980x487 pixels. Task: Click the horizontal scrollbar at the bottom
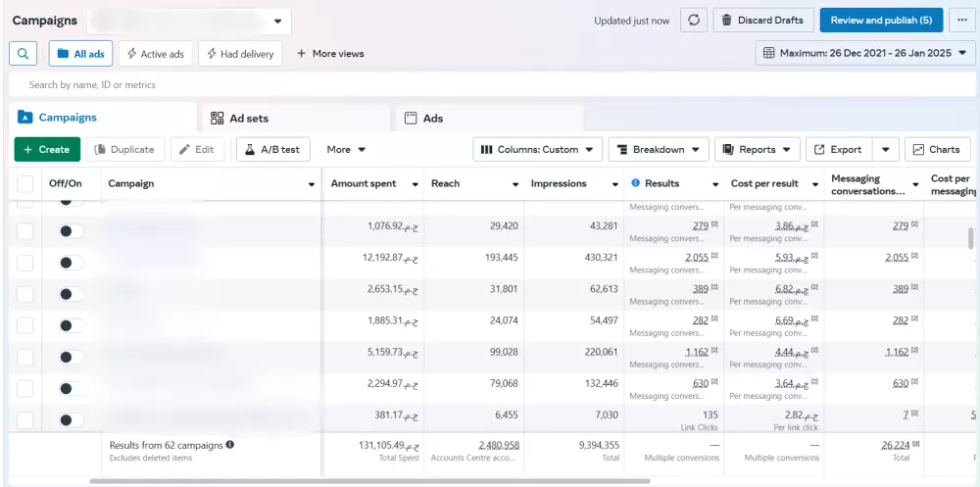tap(369, 481)
